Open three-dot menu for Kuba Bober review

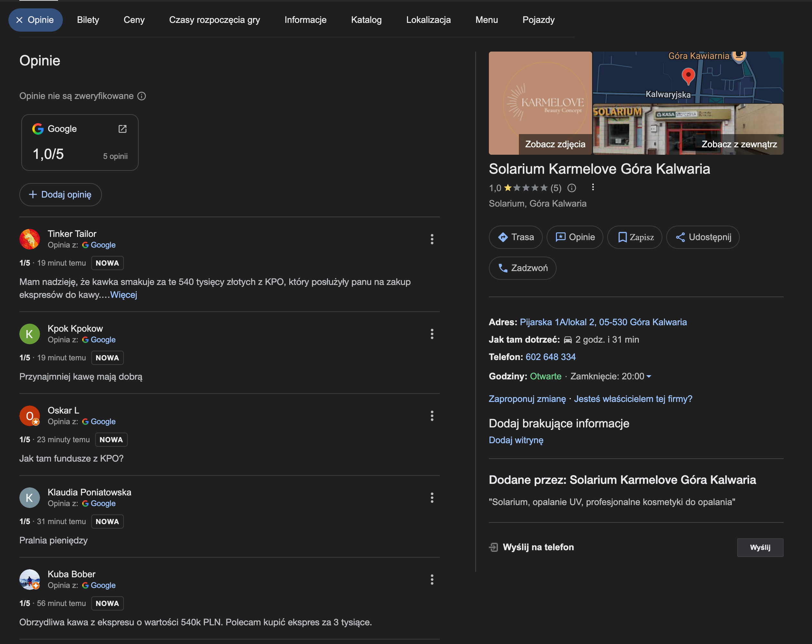431,580
